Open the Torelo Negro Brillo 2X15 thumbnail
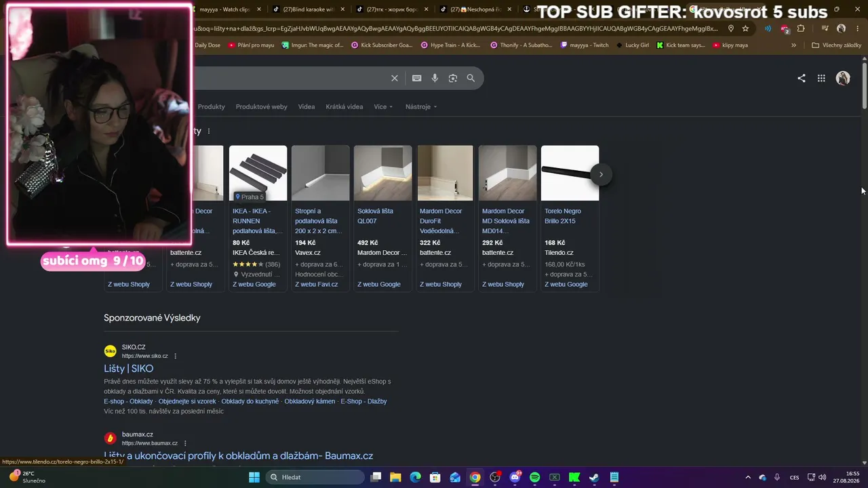This screenshot has height=488, width=868. point(570,174)
